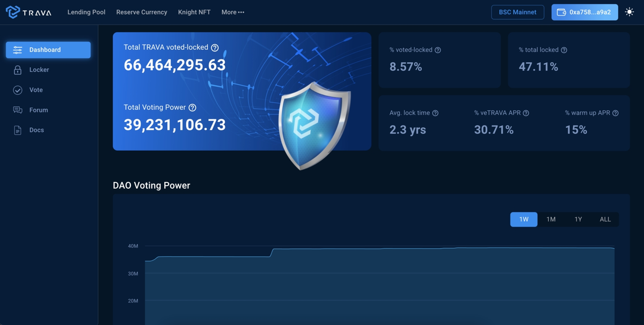Select 1Y chart range
This screenshot has height=325, width=644.
click(x=578, y=219)
